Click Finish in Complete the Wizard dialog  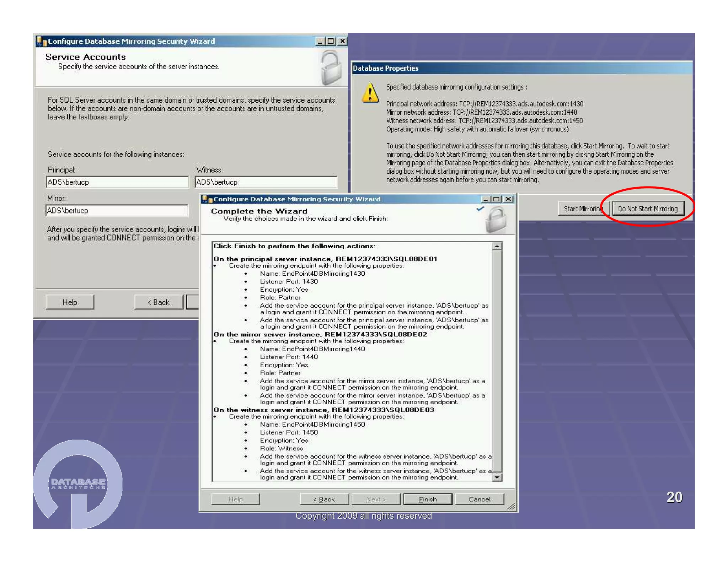tap(428, 499)
